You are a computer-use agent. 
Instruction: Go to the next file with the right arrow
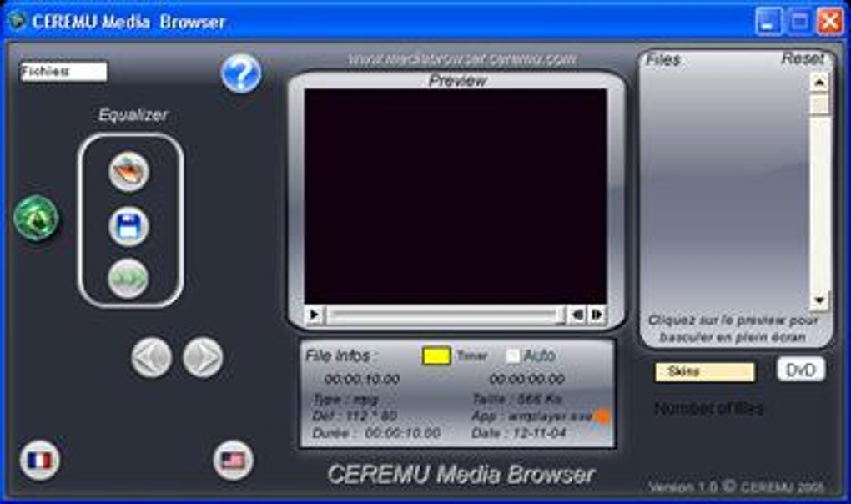tap(203, 357)
